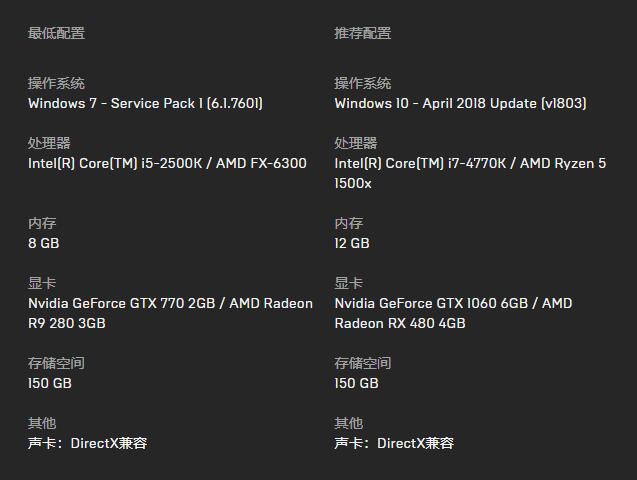Click the minimum 声卡 DirectX兼容 line

pos(87,443)
